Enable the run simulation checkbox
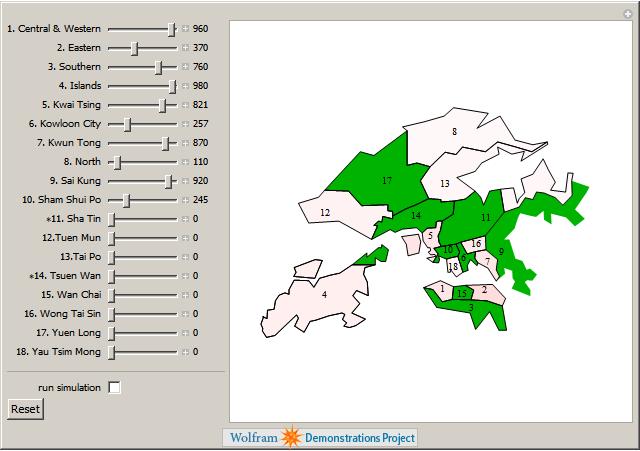640x451 pixels. tap(115, 387)
